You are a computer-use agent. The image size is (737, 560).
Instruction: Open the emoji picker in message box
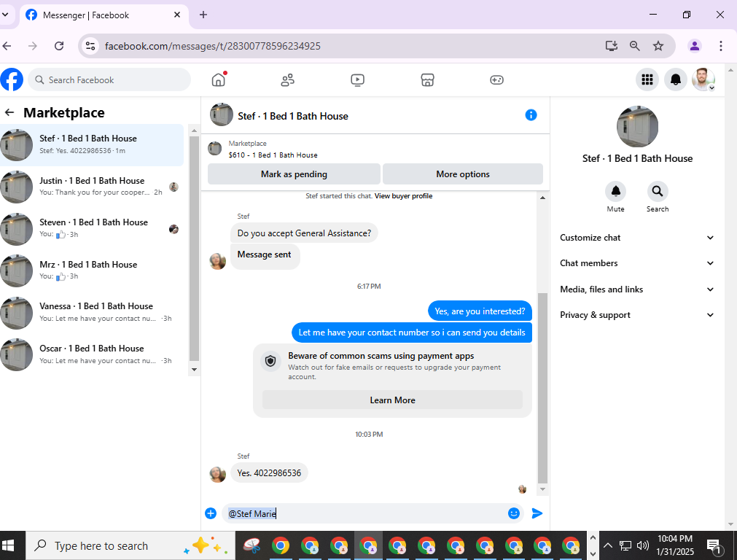(x=513, y=513)
